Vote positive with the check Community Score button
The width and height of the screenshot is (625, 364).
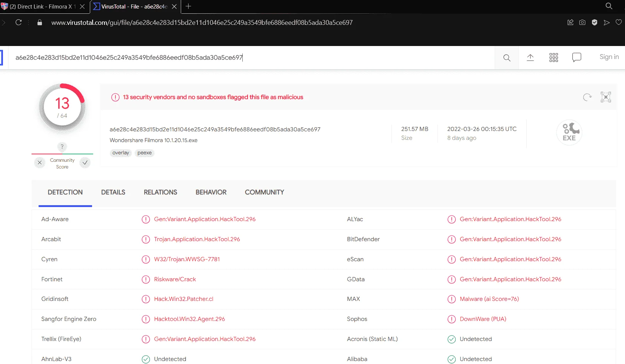[x=85, y=163]
